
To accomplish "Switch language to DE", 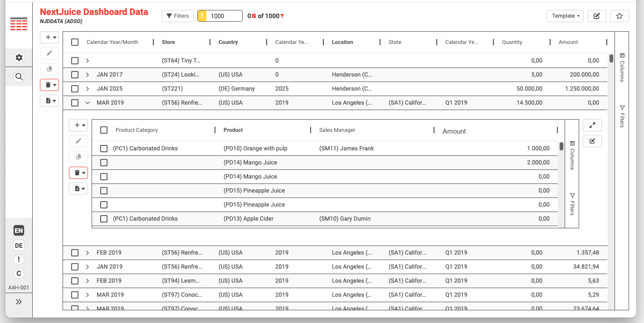I will (x=19, y=246).
